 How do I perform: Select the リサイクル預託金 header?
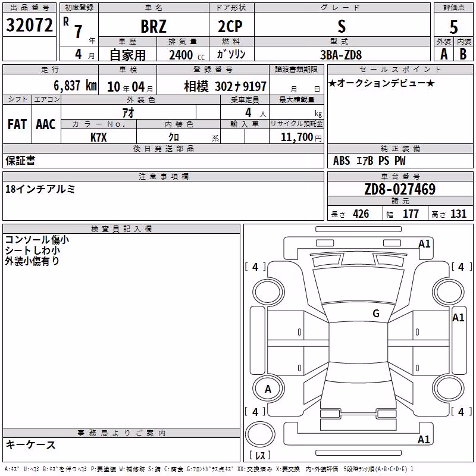click(296, 124)
